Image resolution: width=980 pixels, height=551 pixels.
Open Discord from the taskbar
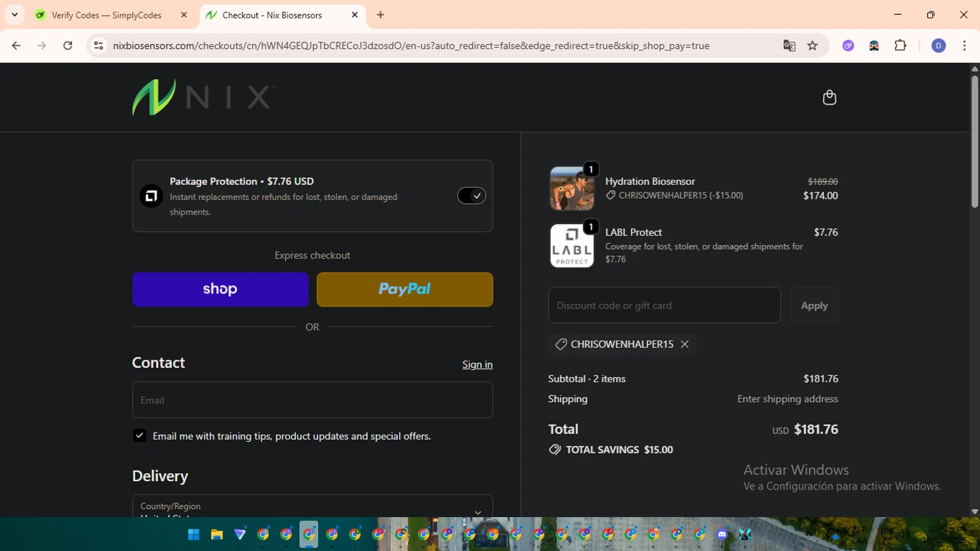[x=722, y=535]
